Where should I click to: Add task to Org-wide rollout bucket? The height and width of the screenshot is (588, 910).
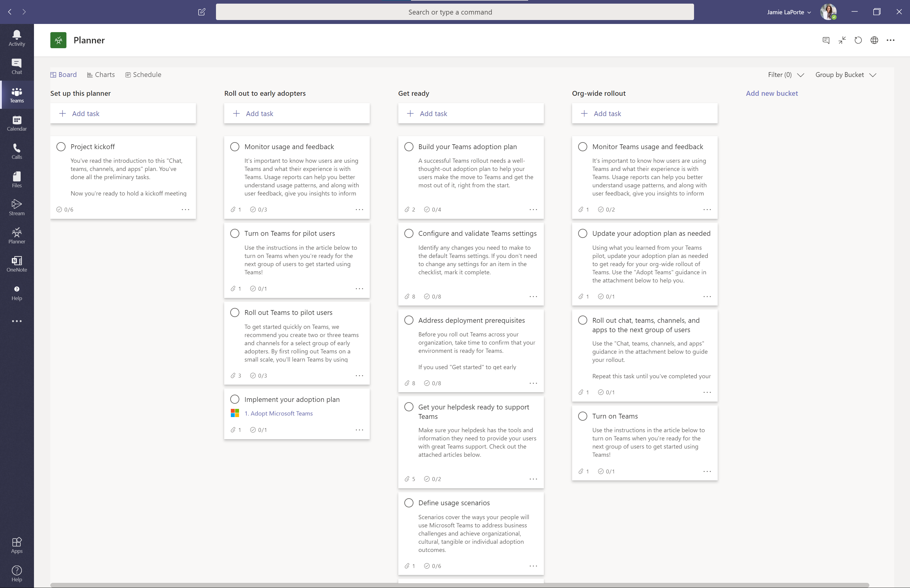645,113
